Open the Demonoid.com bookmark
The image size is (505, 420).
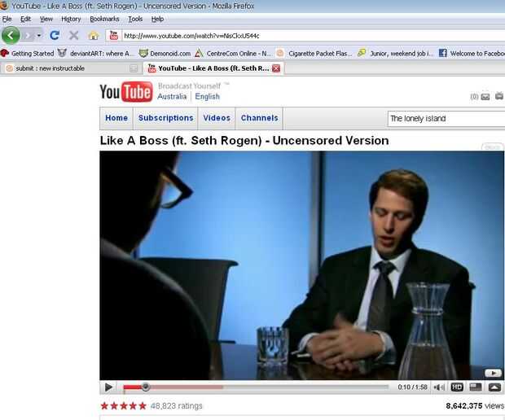pos(165,54)
